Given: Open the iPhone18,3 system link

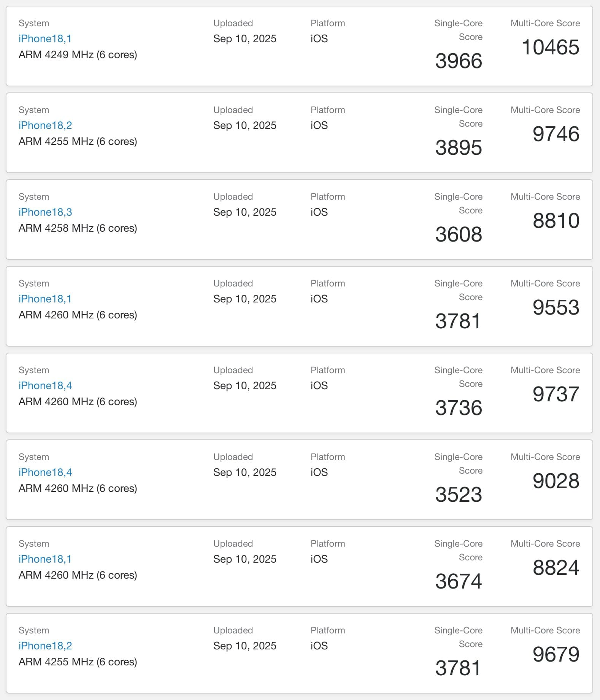Looking at the screenshot, I should 45,212.
